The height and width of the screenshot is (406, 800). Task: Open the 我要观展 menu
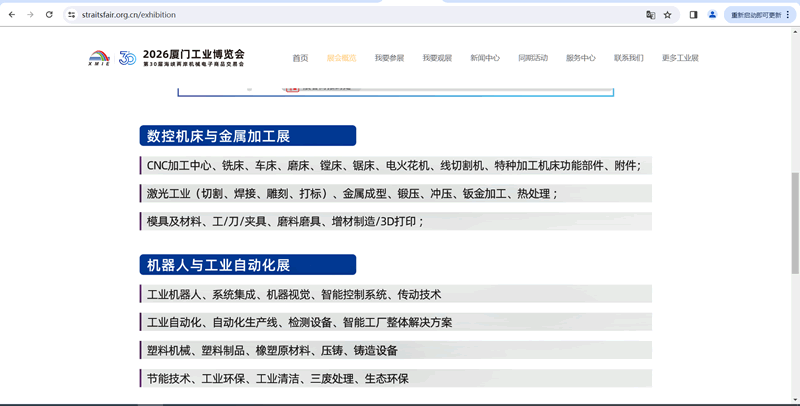437,58
